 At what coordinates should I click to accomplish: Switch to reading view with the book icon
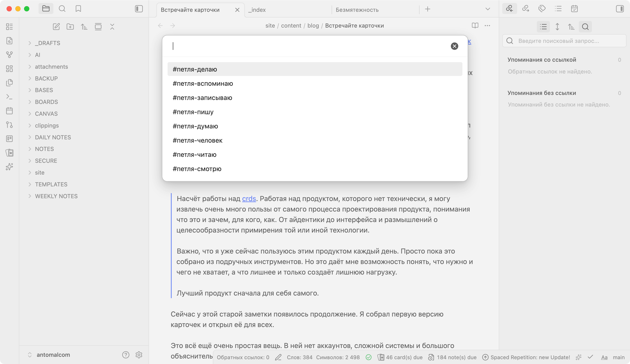click(475, 26)
